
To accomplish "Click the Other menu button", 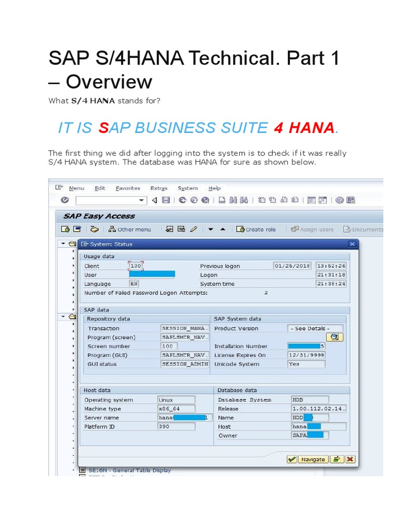I will point(129,229).
